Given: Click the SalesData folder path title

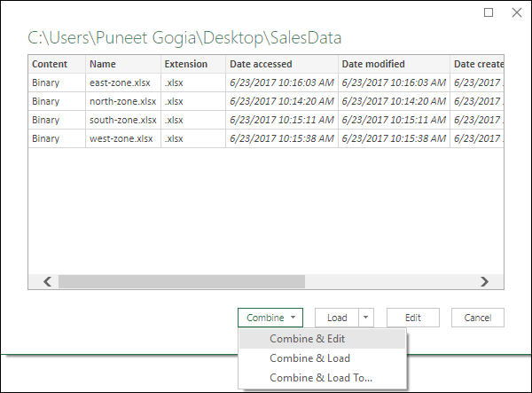Looking at the screenshot, I should coord(184,38).
